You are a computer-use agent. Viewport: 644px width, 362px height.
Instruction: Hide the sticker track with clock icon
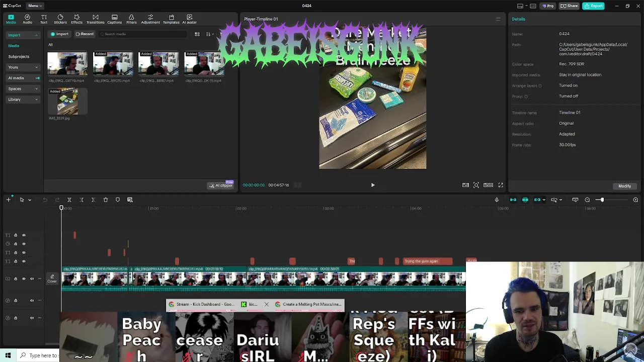click(24, 244)
